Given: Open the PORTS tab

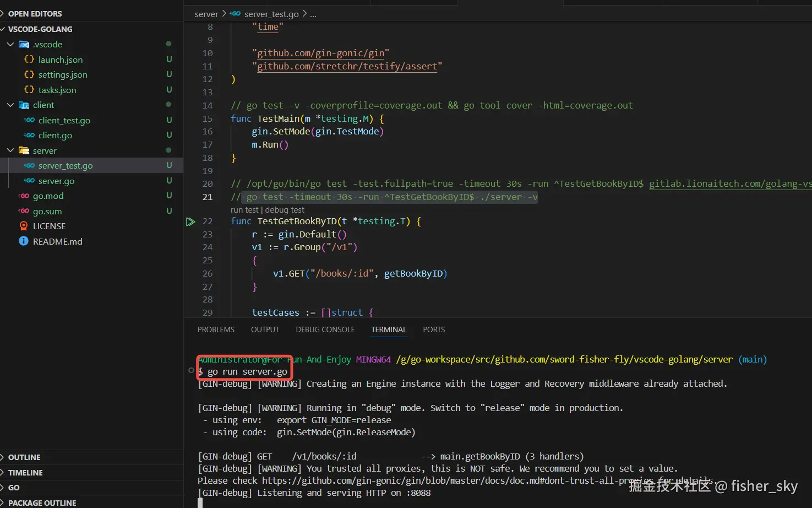Looking at the screenshot, I should pyautogui.click(x=434, y=329).
